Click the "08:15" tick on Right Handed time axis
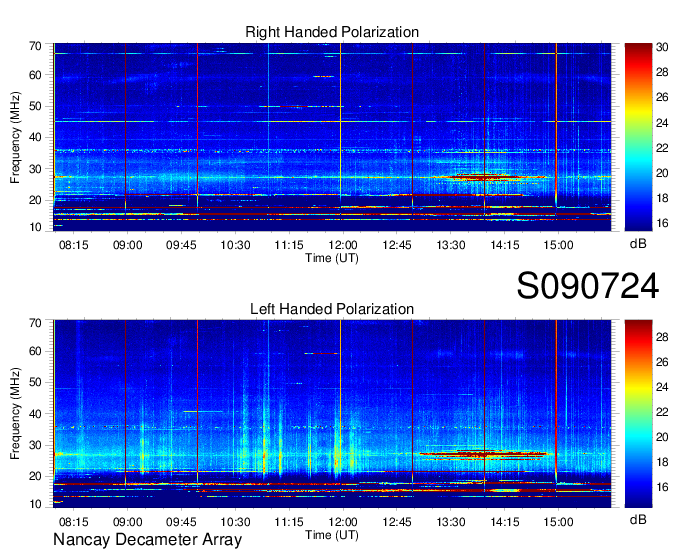Screen dimensions: 680x552 tap(73, 245)
